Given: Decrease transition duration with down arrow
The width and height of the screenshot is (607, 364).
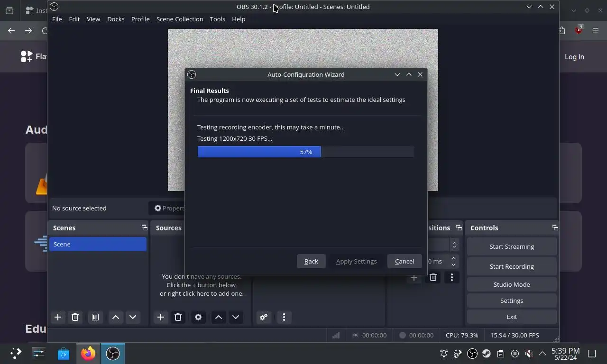Looking at the screenshot, I should pyautogui.click(x=454, y=264).
